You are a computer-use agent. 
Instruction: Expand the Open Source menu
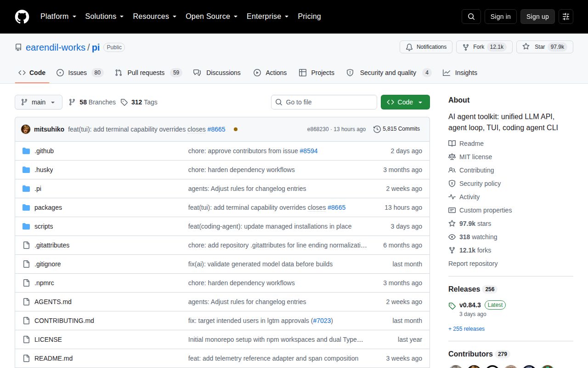click(211, 17)
